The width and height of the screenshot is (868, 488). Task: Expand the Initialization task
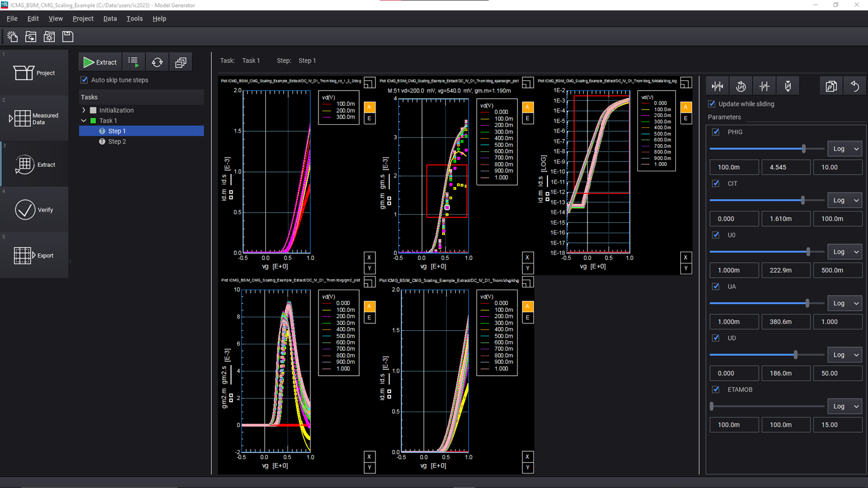pyautogui.click(x=85, y=110)
